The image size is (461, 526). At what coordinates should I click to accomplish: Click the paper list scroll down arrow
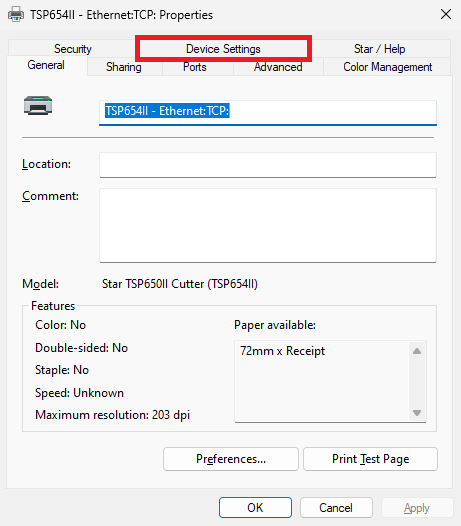coord(417,413)
